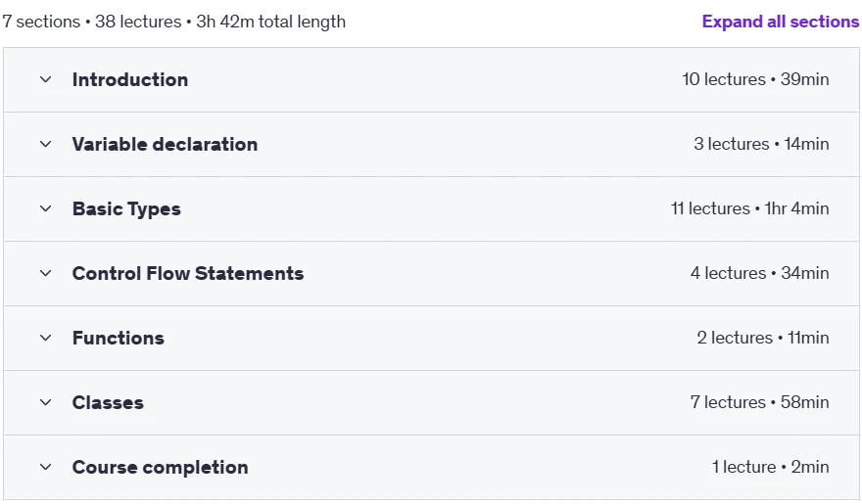This screenshot has height=504, width=862.
Task: Click the 11 lectures • 1hr 4min label
Action: coord(750,208)
